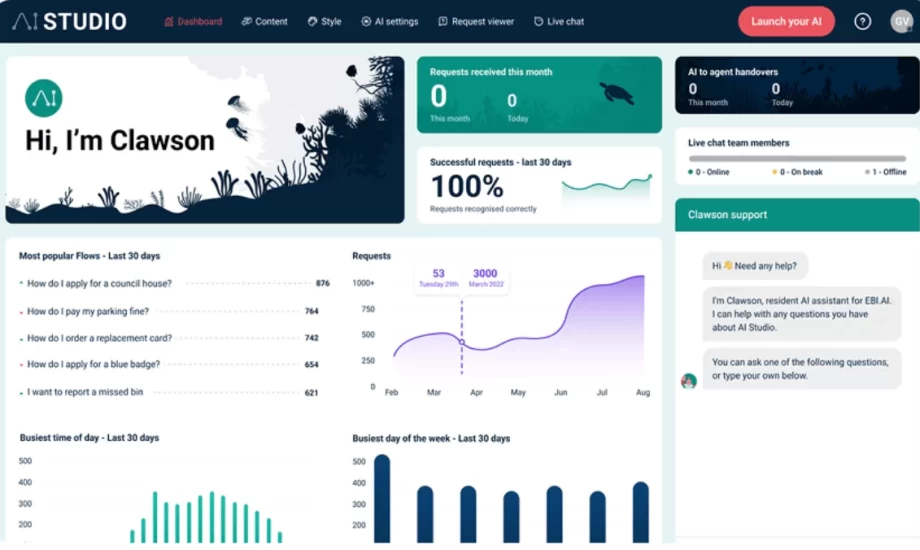
Task: Click the Busiest day of the week heading
Action: pyautogui.click(x=431, y=438)
